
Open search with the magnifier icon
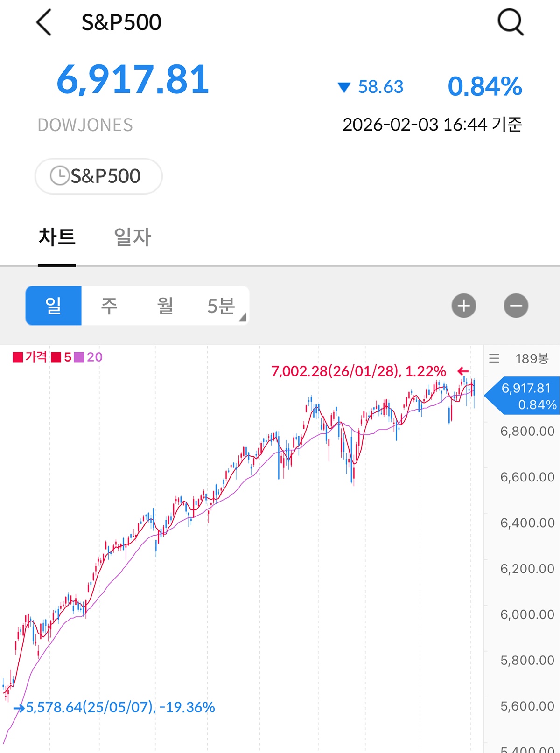(511, 22)
